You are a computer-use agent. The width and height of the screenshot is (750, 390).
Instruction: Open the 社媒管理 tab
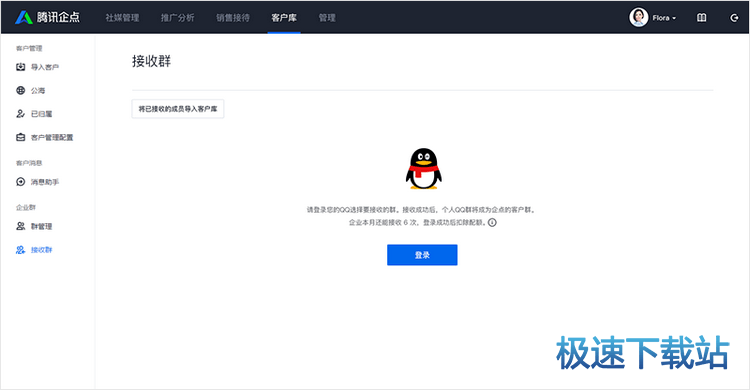click(122, 18)
